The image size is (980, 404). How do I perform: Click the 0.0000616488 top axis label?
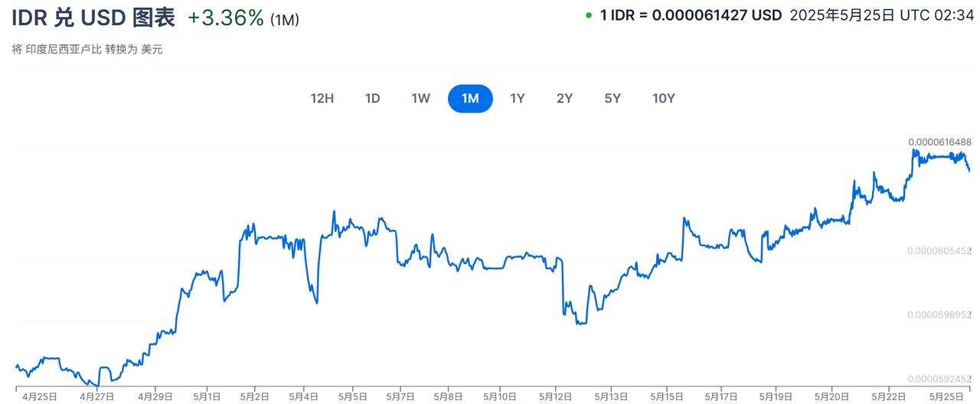[x=939, y=142]
